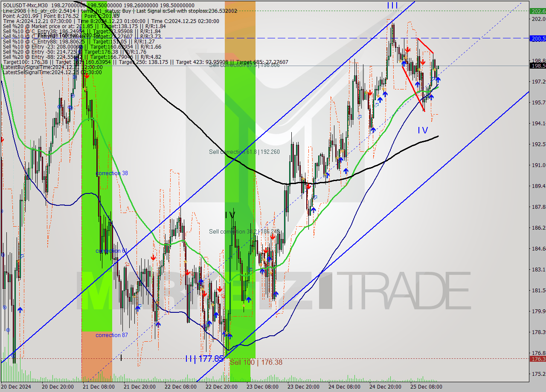
Task: Click the 'Sell %20 @ Entry -88: 224.55' line
Action: pyautogui.click(x=82, y=57)
